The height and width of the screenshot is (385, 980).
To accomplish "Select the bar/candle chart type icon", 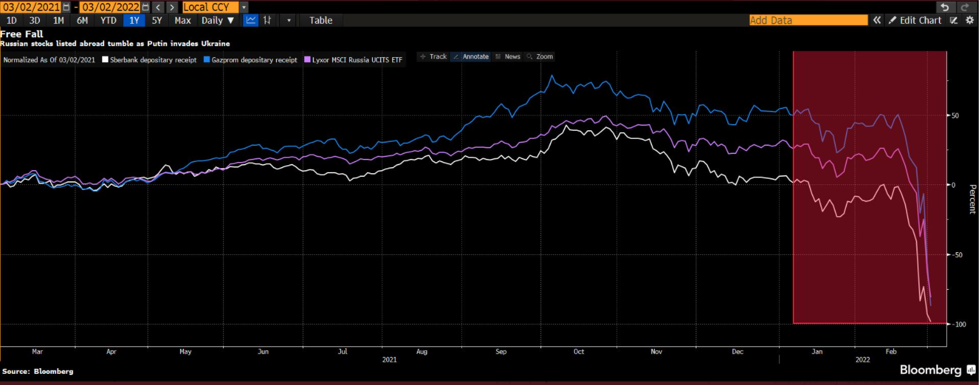I will point(267,20).
